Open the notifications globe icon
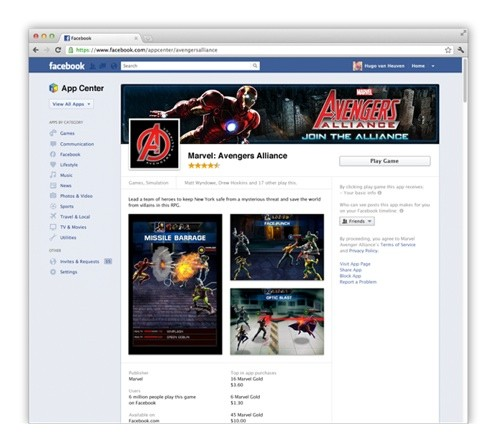Screen dimensions: 500x448 [114, 66]
